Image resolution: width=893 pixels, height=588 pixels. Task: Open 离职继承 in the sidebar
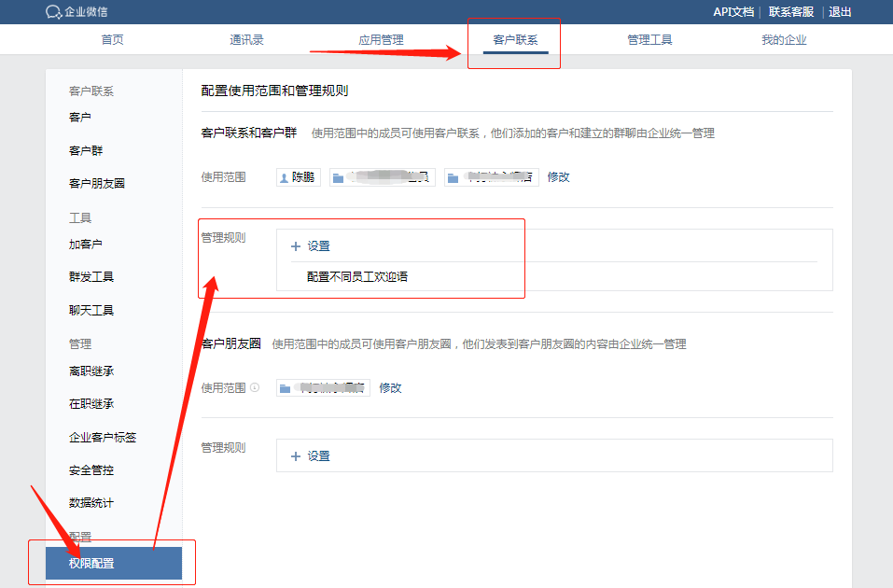point(91,371)
